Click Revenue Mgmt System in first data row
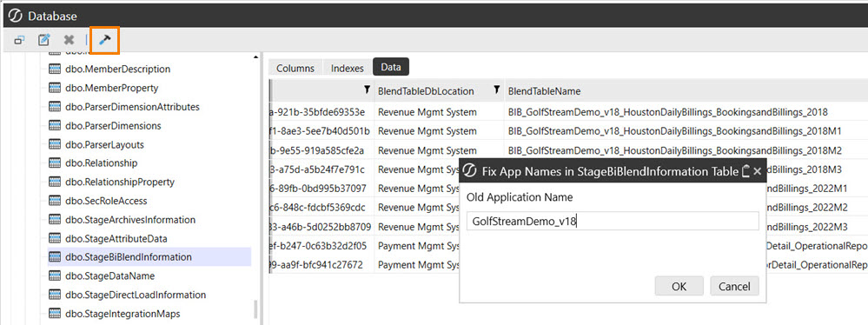The height and width of the screenshot is (325, 868). click(427, 112)
